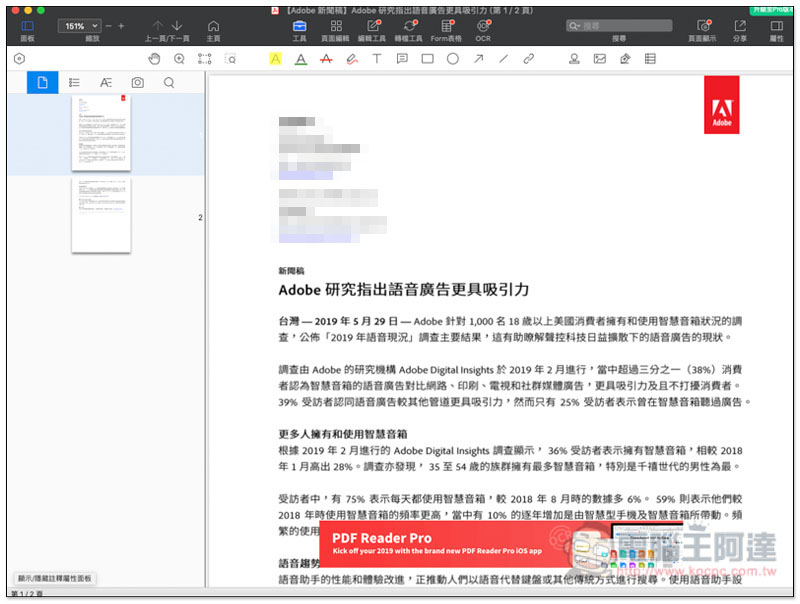
Task: Select the yellow highlight text tool
Action: click(x=275, y=59)
